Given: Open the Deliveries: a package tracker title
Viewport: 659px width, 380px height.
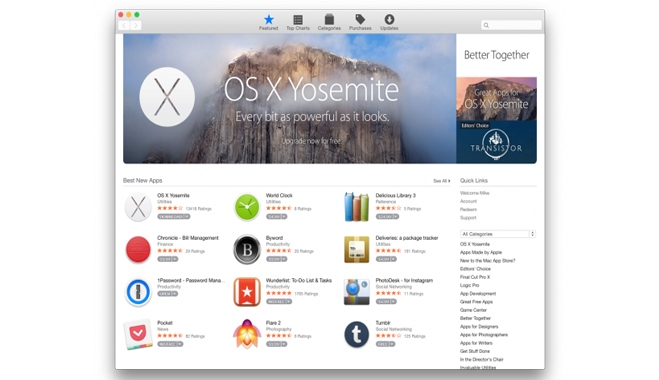Looking at the screenshot, I should tap(407, 238).
